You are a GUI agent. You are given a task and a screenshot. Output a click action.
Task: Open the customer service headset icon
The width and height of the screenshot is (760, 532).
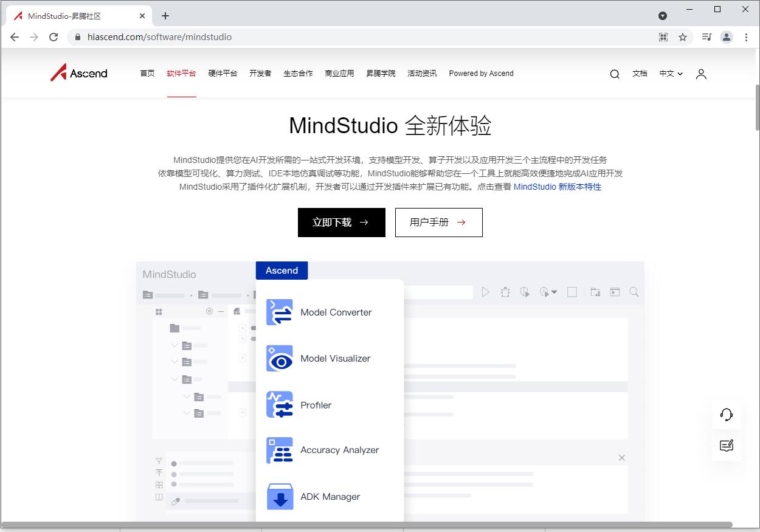point(727,415)
